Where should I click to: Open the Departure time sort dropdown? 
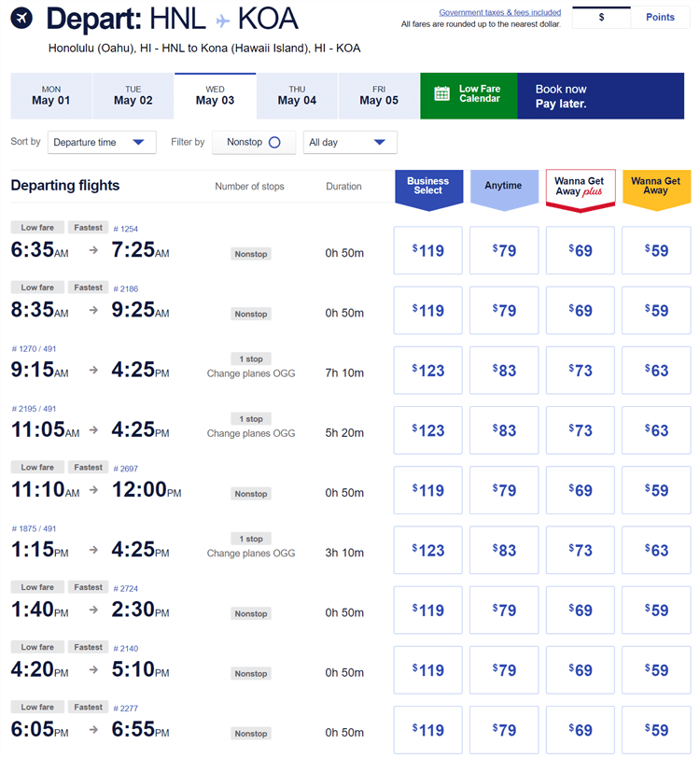(102, 142)
